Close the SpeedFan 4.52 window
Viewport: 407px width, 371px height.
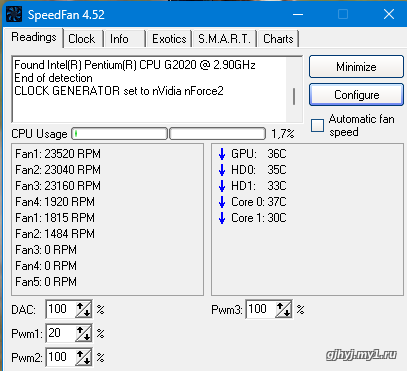tap(389, 14)
